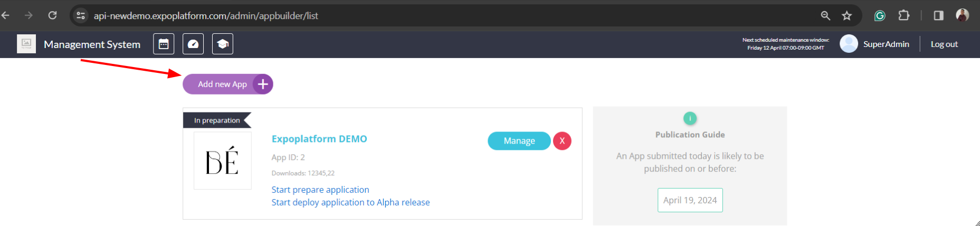Click the Add new App button

227,84
